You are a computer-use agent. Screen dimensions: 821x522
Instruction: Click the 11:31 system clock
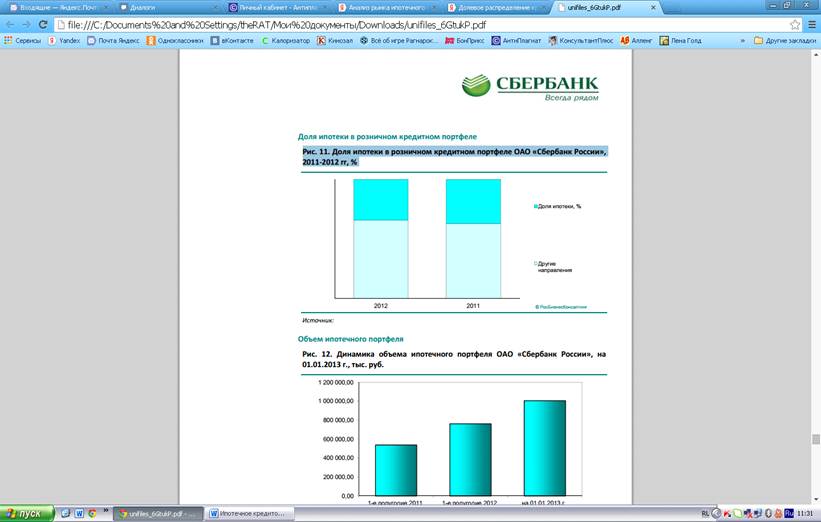point(805,514)
